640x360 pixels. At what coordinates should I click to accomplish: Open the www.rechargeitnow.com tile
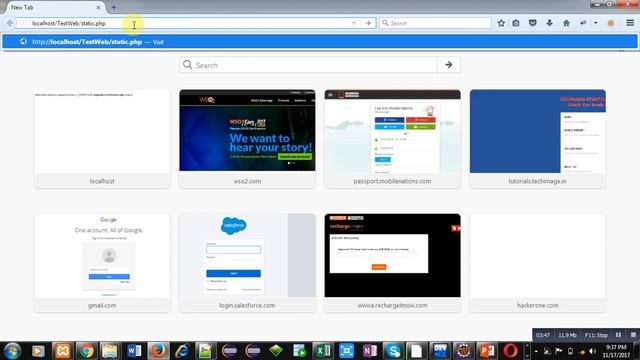tap(393, 263)
